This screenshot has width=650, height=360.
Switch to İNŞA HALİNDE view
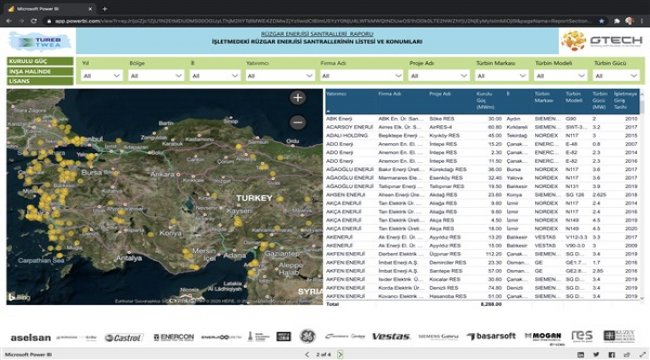tap(40, 71)
